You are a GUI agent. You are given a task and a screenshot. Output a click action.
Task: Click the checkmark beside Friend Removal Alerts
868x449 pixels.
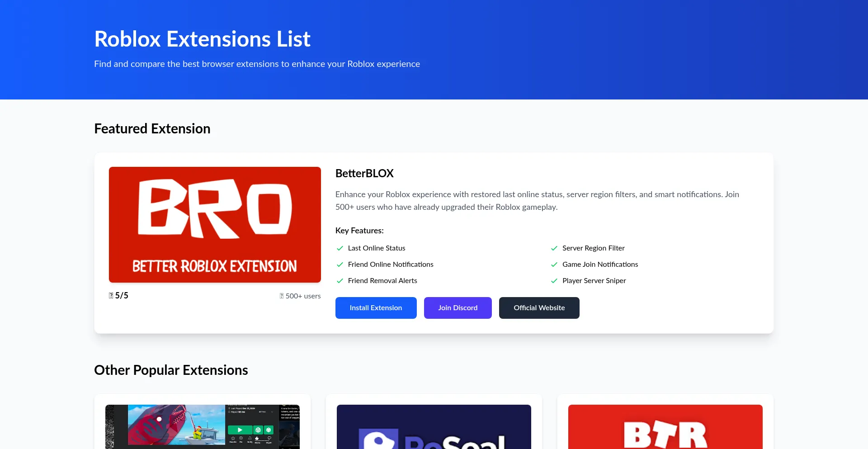(340, 281)
